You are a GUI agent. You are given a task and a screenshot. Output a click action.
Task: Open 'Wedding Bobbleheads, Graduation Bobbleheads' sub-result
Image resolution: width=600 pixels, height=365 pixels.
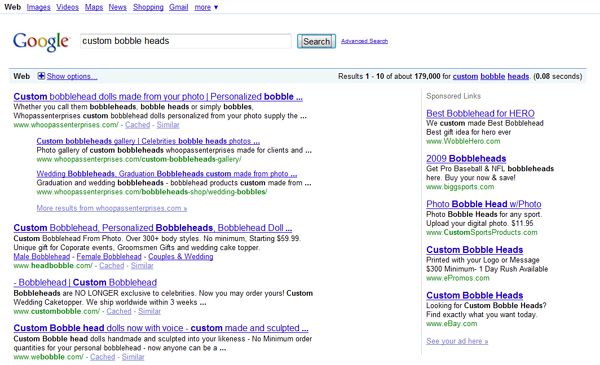(x=167, y=173)
